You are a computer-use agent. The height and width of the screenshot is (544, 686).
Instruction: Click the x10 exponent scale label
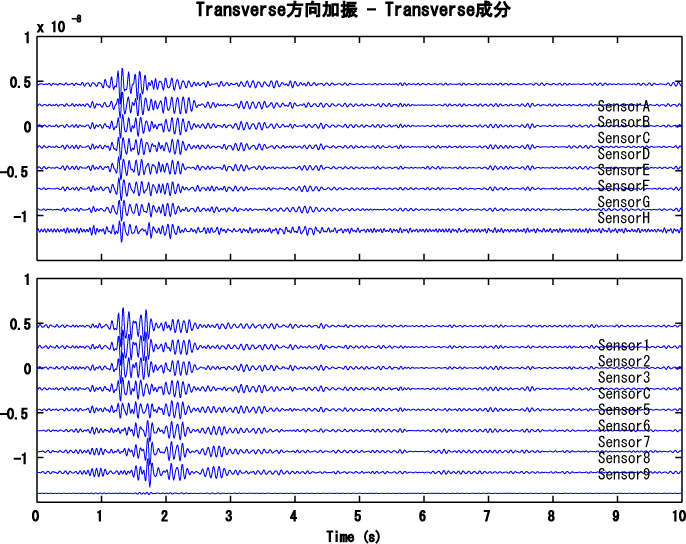pyautogui.click(x=59, y=26)
